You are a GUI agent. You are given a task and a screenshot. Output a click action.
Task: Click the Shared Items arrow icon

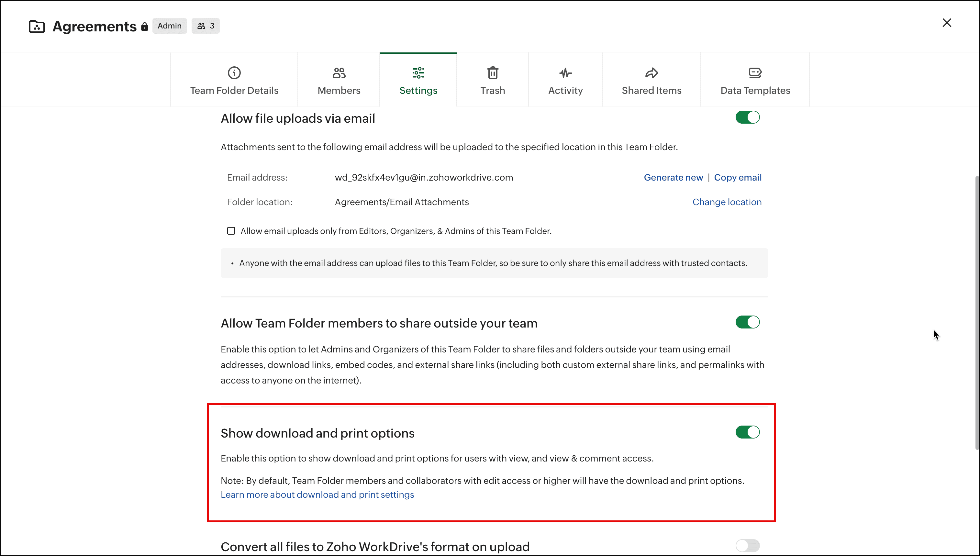[651, 72]
